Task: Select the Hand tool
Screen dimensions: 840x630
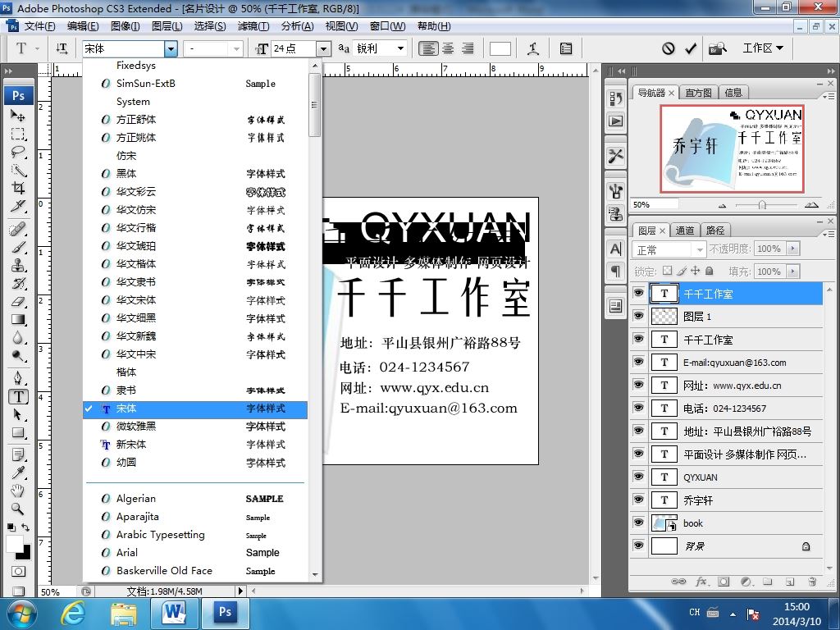Action: [x=18, y=491]
